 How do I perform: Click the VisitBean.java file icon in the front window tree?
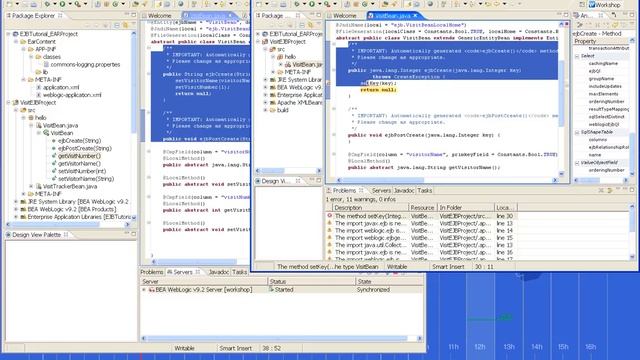coord(288,64)
